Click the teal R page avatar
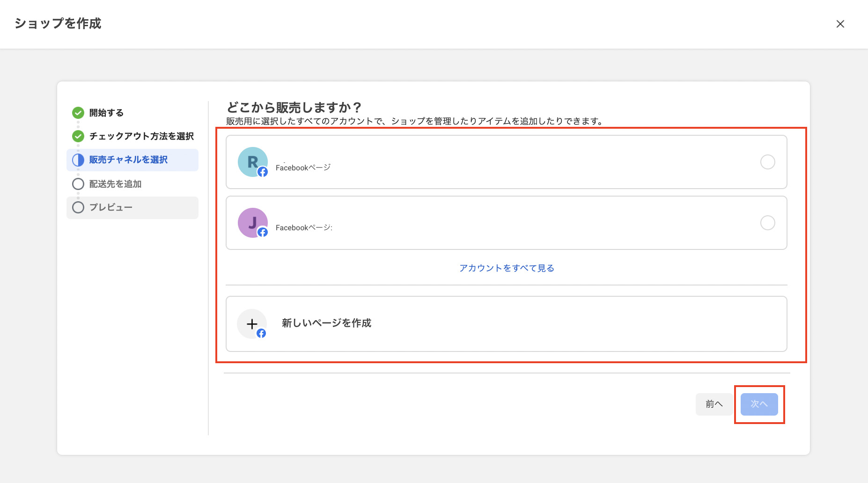This screenshot has width=868, height=483. 253,162
